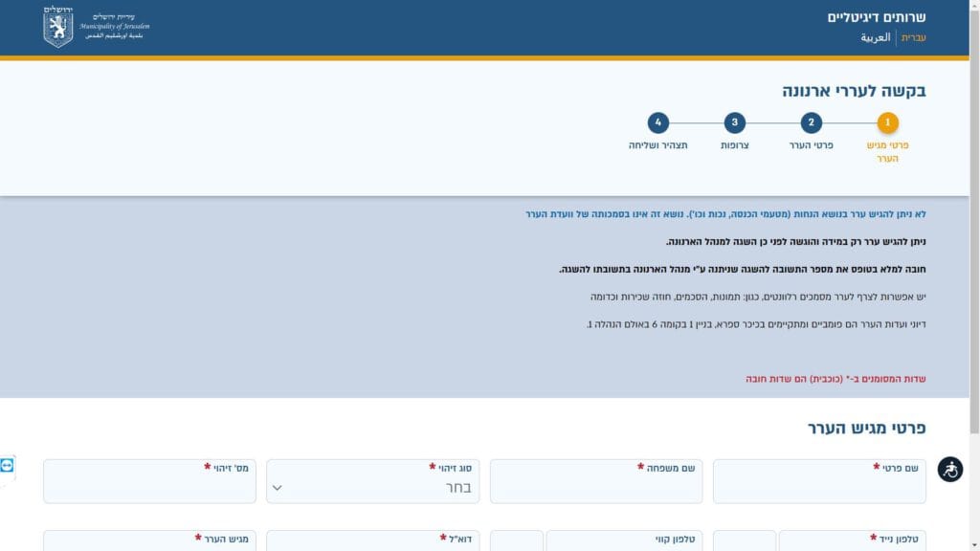Image resolution: width=980 pixels, height=551 pixels.
Task: Click the מגיש הערר field
Action: point(149,542)
